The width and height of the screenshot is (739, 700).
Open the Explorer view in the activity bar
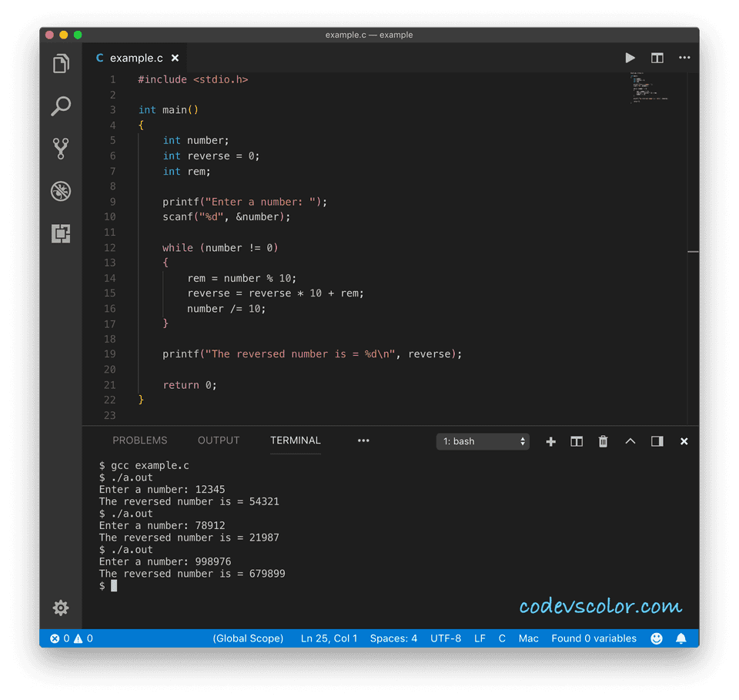[x=61, y=64]
